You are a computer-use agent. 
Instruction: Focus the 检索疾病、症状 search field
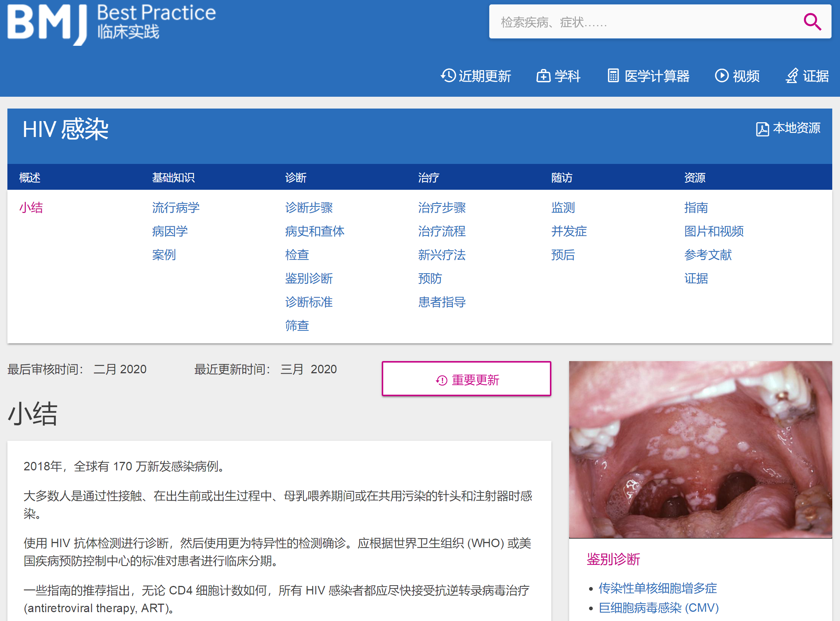point(643,22)
